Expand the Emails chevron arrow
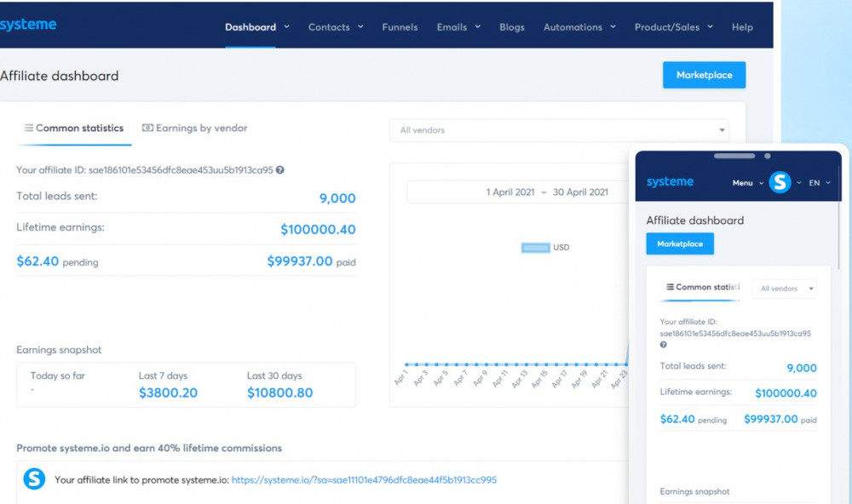This screenshot has height=504, width=852. point(478,26)
